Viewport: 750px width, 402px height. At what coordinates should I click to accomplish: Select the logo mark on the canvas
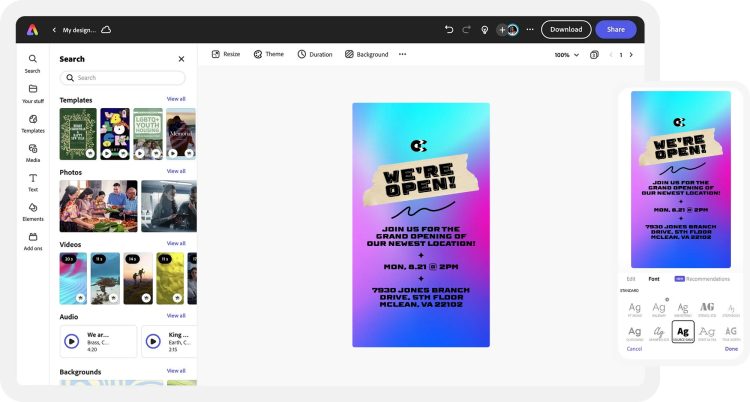(419, 145)
